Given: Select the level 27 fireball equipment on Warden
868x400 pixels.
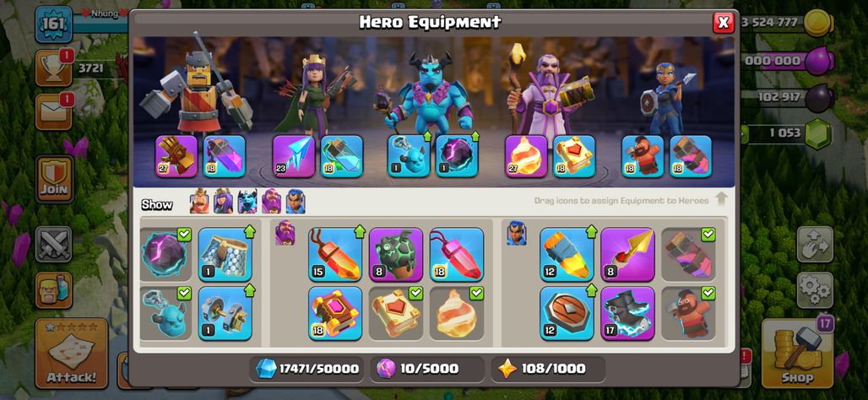Looking at the screenshot, I should (526, 156).
